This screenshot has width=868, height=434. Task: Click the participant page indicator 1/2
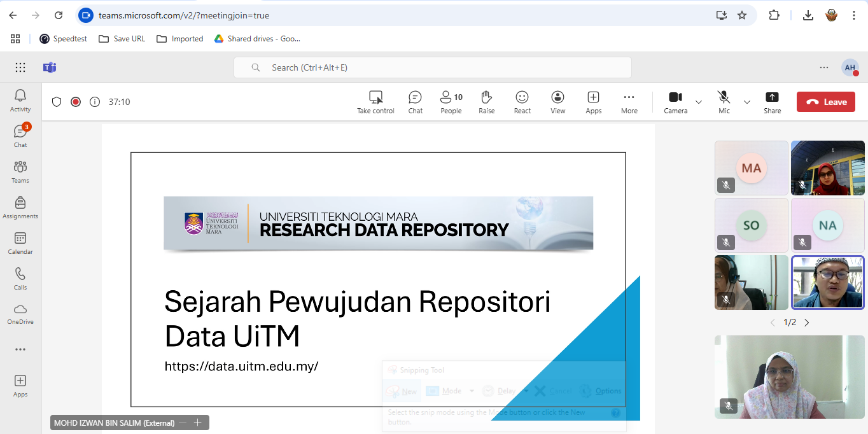pos(790,323)
